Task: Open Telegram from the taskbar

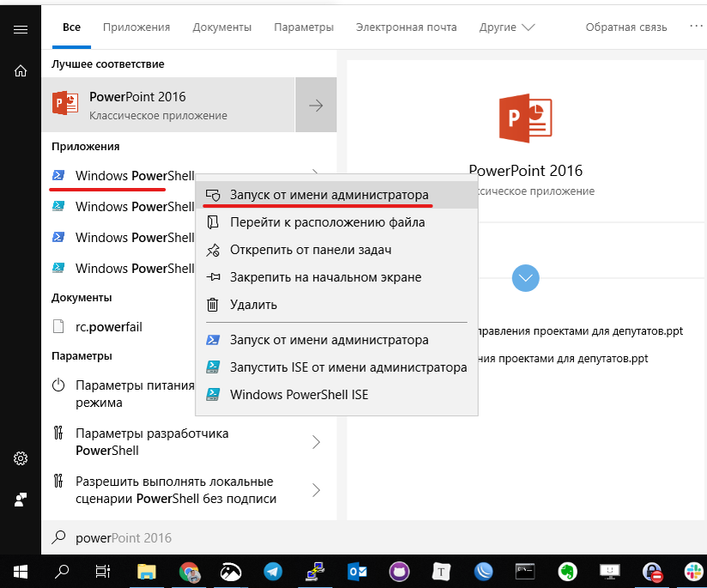Action: click(x=273, y=572)
